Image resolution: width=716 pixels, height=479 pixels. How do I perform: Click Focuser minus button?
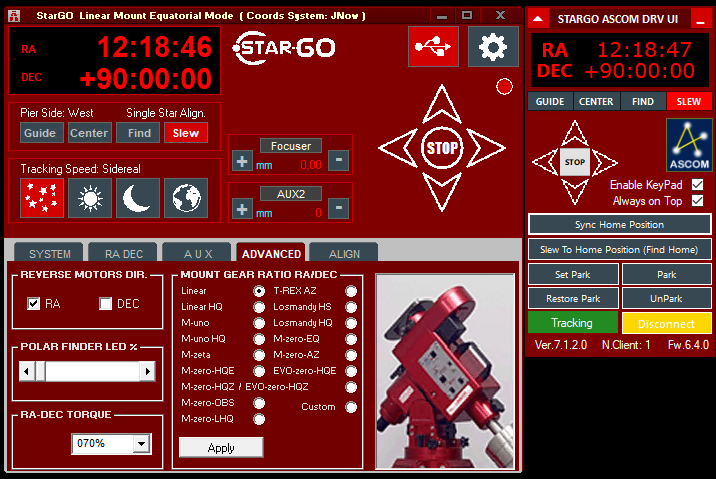339,160
